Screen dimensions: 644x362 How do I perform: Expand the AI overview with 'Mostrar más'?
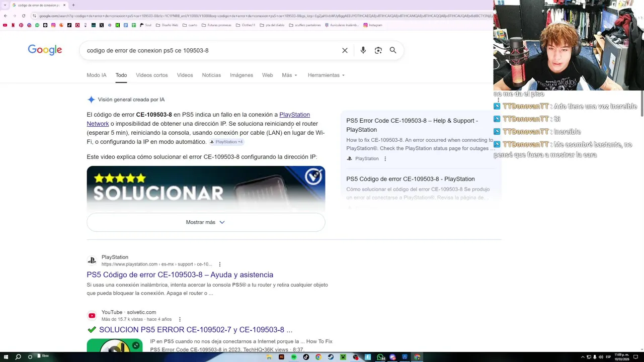pos(206,222)
